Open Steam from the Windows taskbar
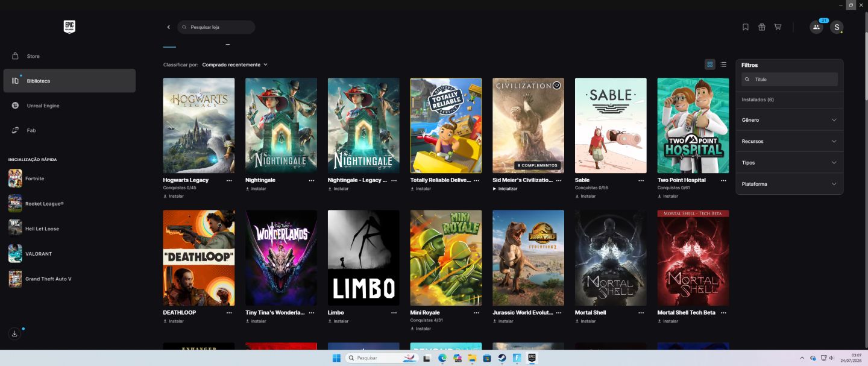The image size is (868, 366). coord(502,358)
